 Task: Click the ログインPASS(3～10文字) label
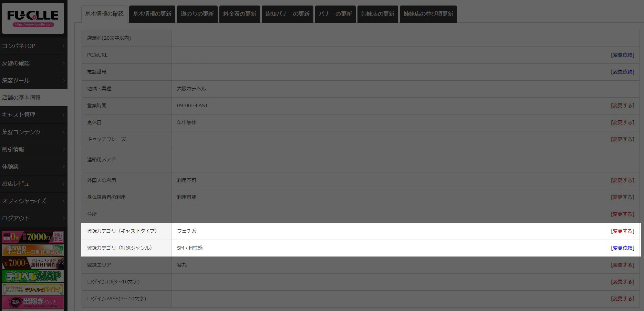[117, 299]
